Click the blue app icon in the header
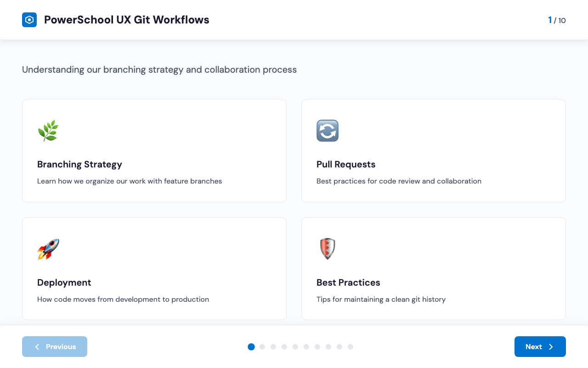 coord(29,20)
